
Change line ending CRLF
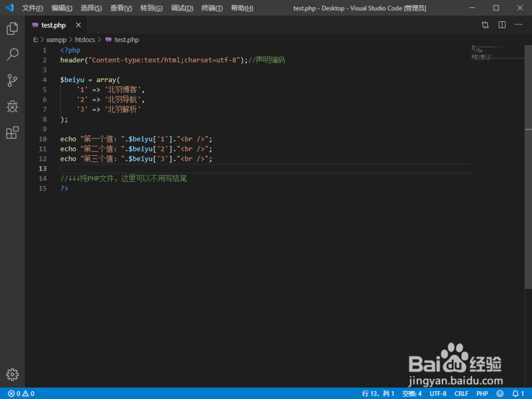461,394
